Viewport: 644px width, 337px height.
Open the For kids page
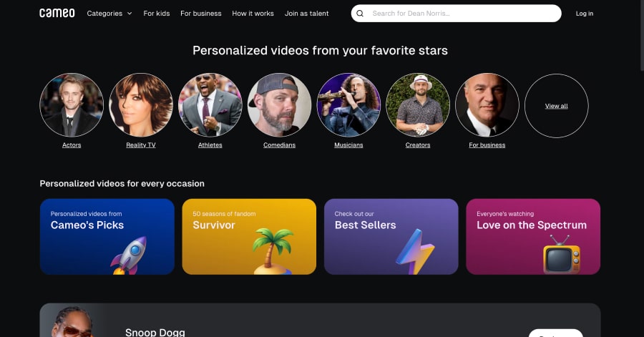[157, 14]
